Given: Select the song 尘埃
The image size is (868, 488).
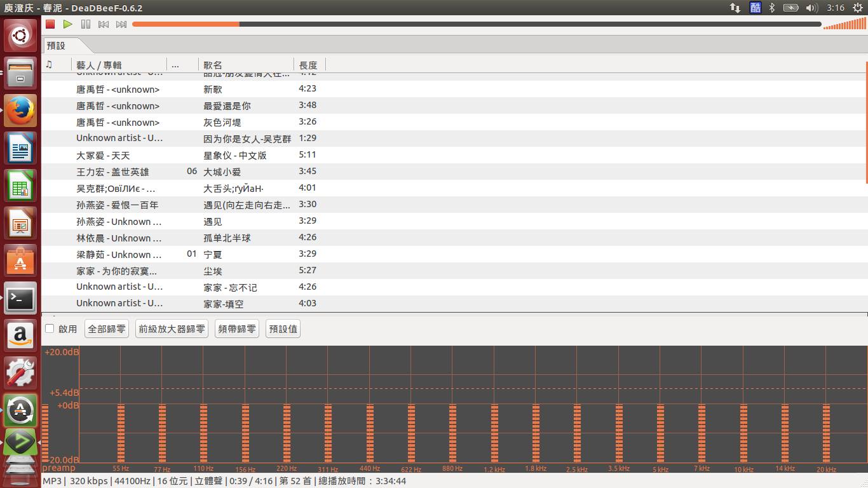Looking at the screenshot, I should pos(454,271).
